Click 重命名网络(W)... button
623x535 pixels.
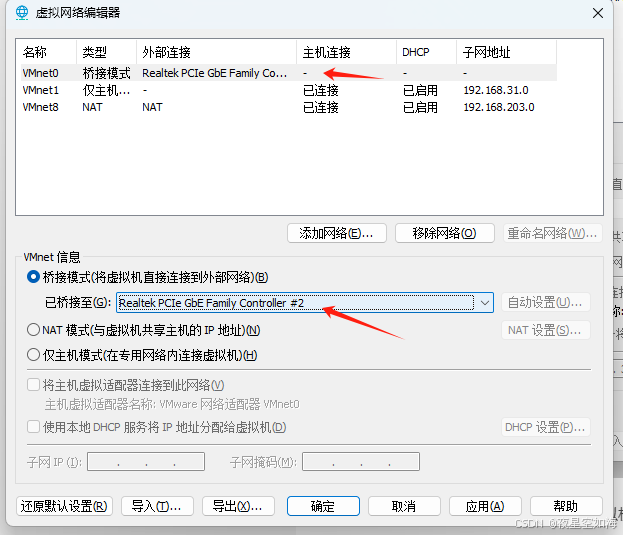click(x=553, y=233)
